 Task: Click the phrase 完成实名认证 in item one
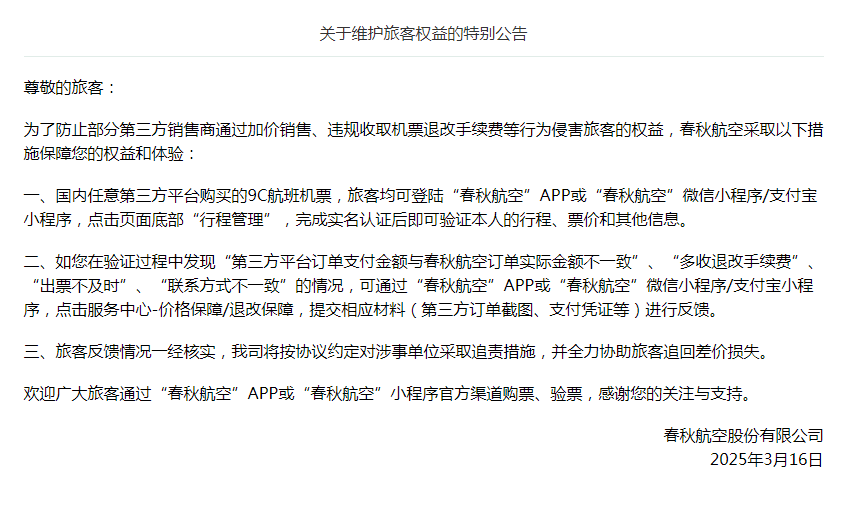click(345, 219)
